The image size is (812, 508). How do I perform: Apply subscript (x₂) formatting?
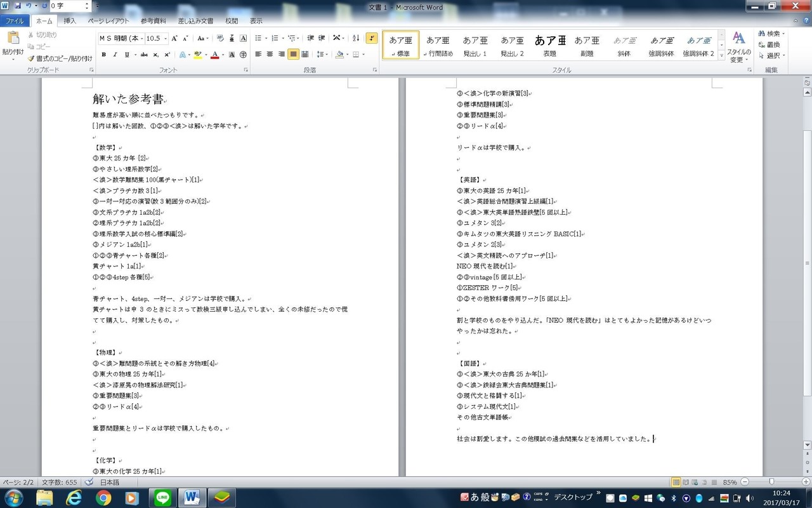pyautogui.click(x=157, y=55)
